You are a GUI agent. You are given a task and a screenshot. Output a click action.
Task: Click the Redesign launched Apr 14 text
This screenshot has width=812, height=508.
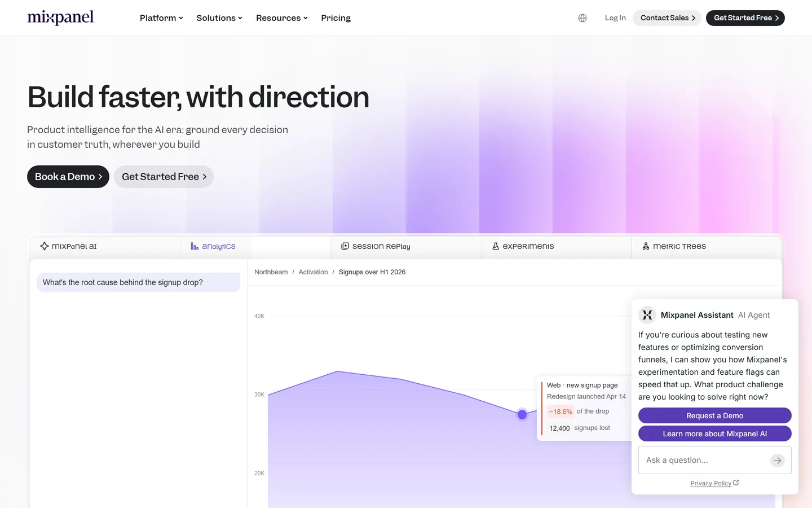click(586, 396)
